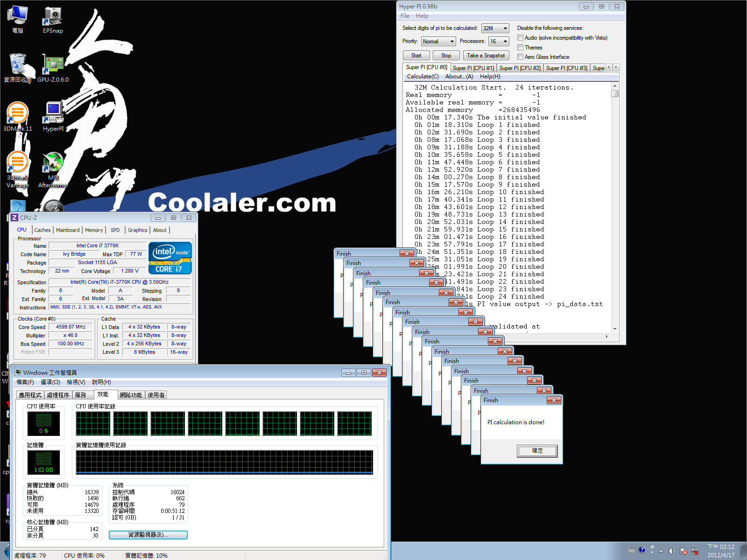Switch to Super PI [CPU #2] tab
This screenshot has width=747, height=560.
coord(520,68)
